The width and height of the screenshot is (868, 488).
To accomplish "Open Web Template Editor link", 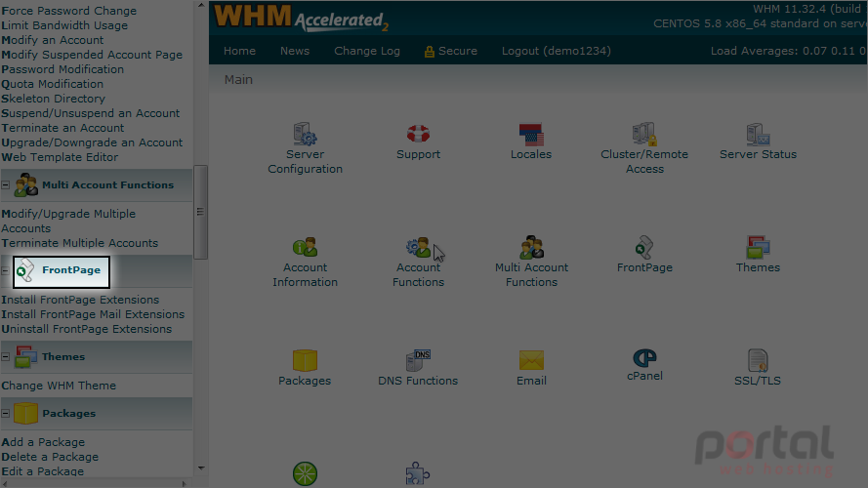I will pos(60,157).
